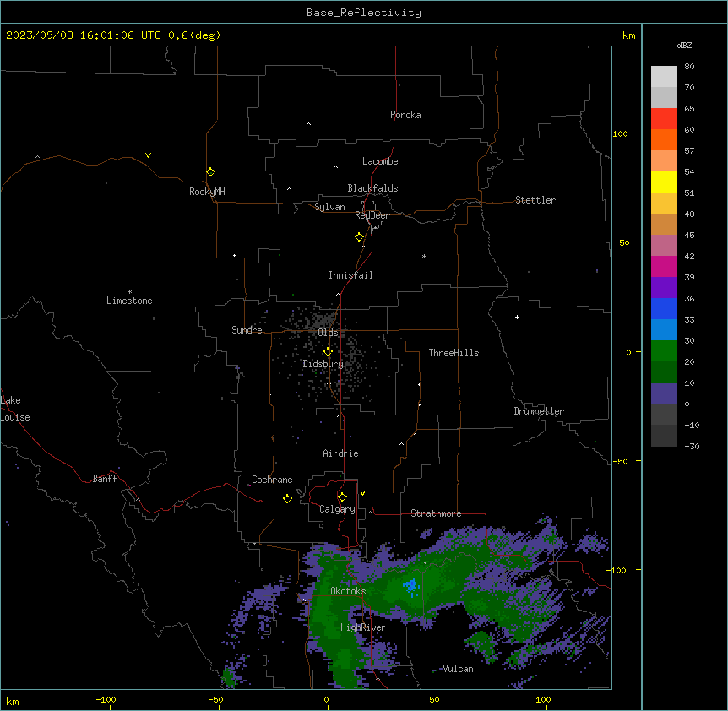Click the Calgary city label
The image size is (728, 711).
coord(337,509)
